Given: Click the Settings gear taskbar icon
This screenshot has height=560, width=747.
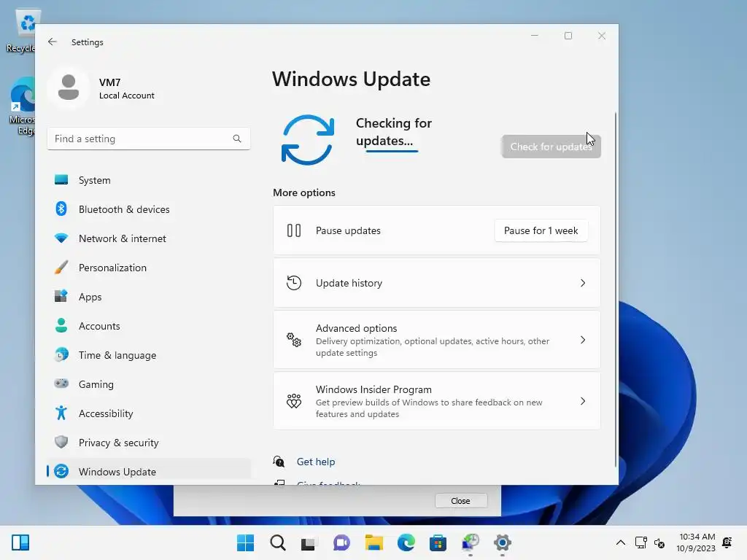Looking at the screenshot, I should coord(502,542).
